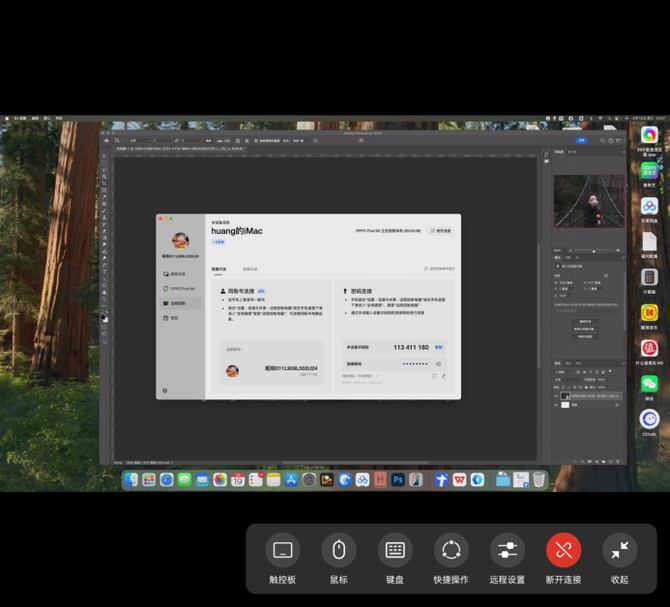
Task: Open 快捷操作 quick actions
Action: click(451, 550)
